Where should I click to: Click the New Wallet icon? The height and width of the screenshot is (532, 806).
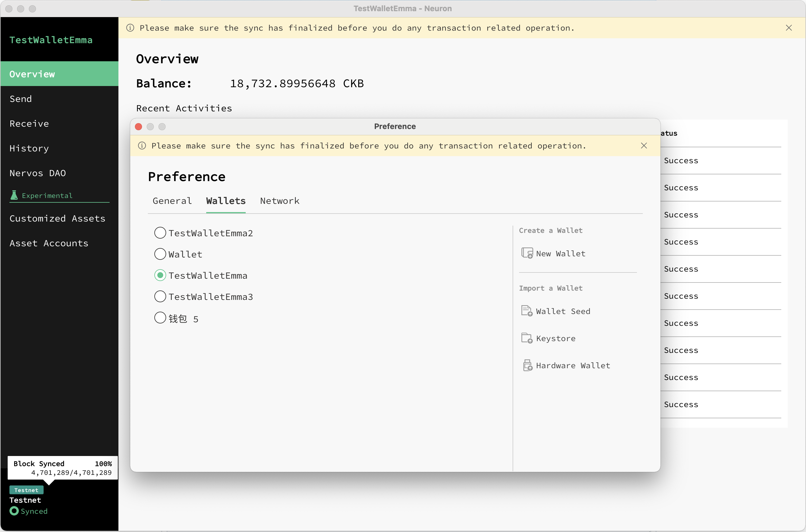(x=527, y=253)
